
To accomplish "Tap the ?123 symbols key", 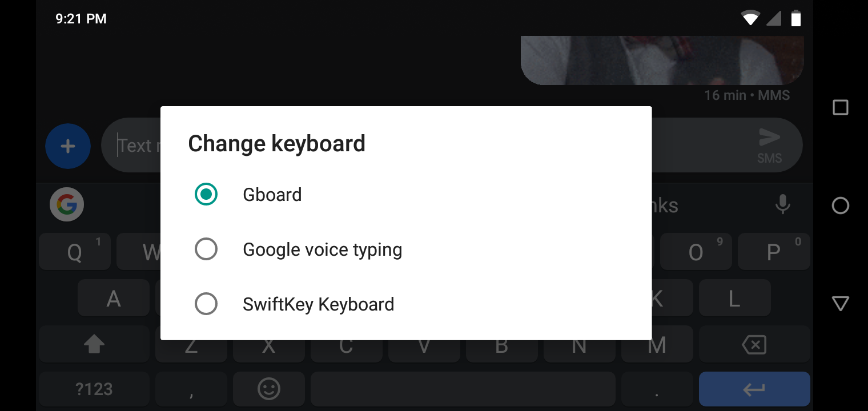I will (x=94, y=389).
